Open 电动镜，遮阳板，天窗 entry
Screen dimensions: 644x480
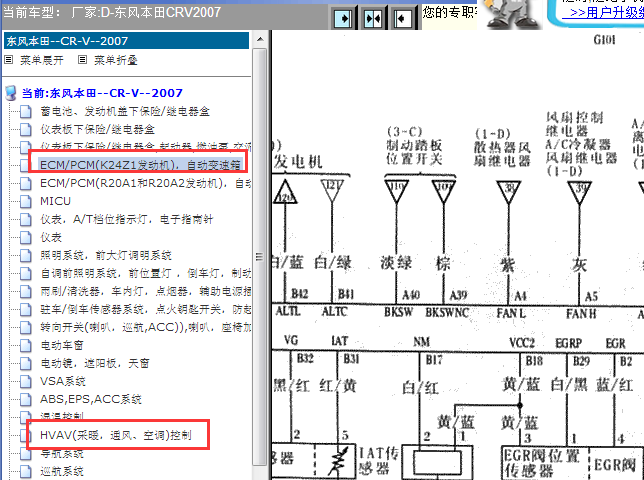coord(94,363)
